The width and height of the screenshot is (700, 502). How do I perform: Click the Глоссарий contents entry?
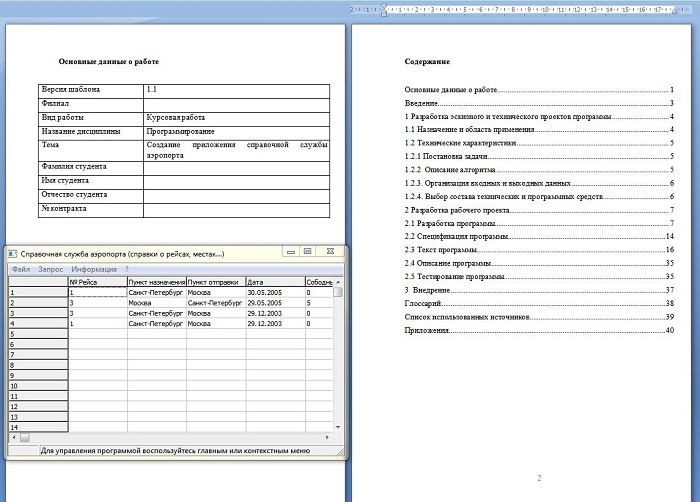pyautogui.click(x=539, y=303)
